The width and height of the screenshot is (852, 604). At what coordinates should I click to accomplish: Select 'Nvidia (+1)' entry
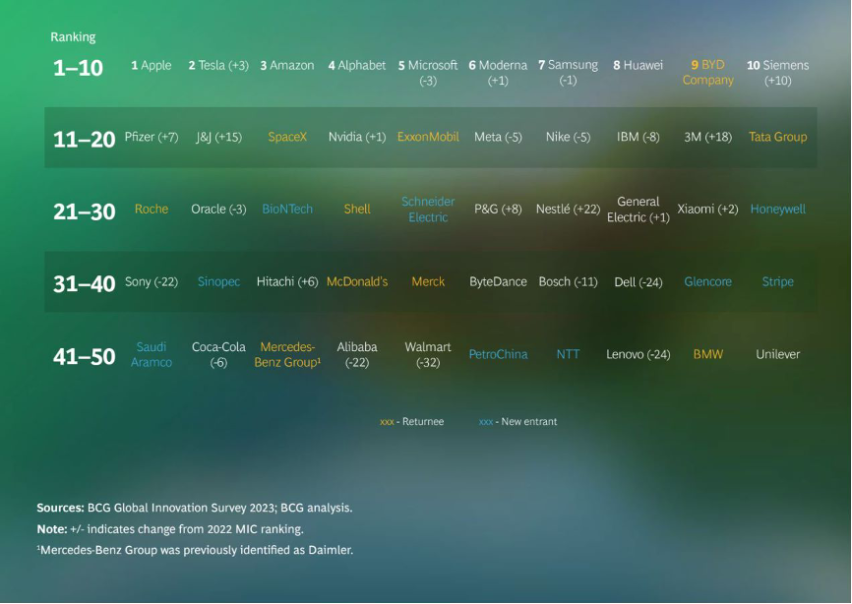click(x=357, y=137)
